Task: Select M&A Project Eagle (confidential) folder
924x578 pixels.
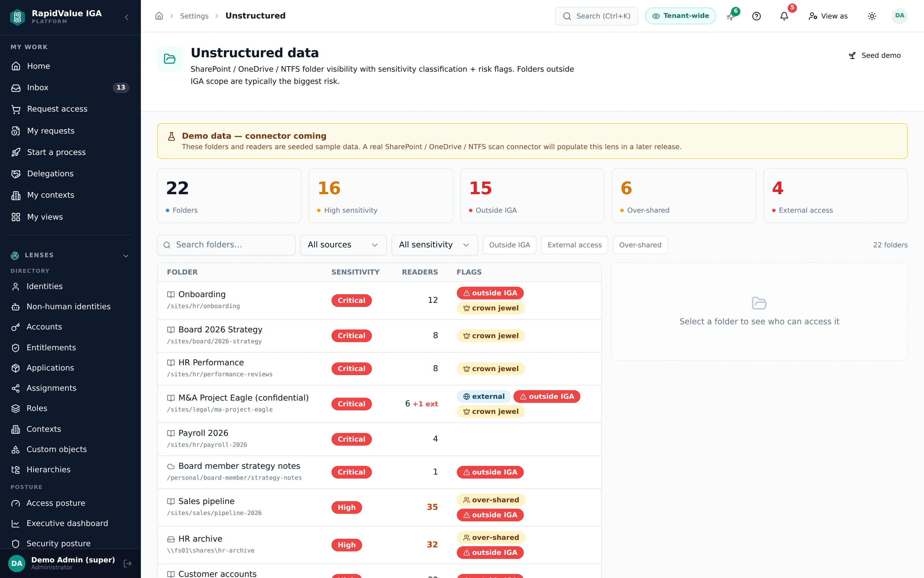Action: [379, 404]
